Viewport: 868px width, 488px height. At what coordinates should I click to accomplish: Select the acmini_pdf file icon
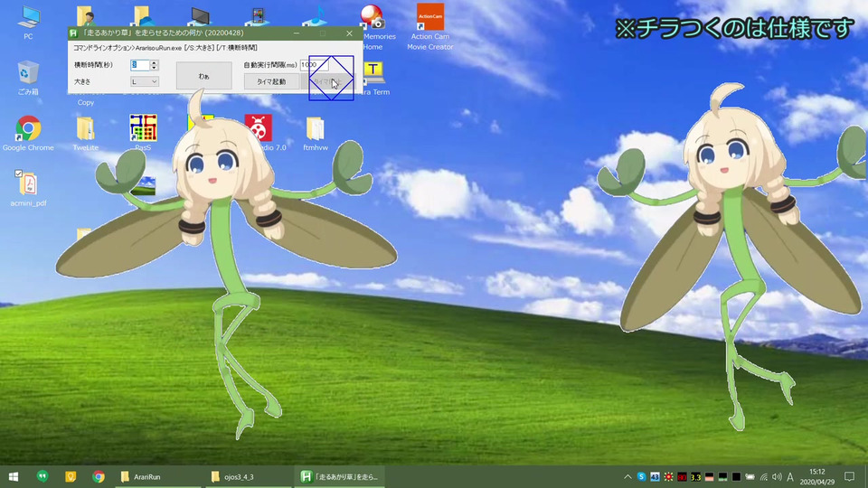28,188
